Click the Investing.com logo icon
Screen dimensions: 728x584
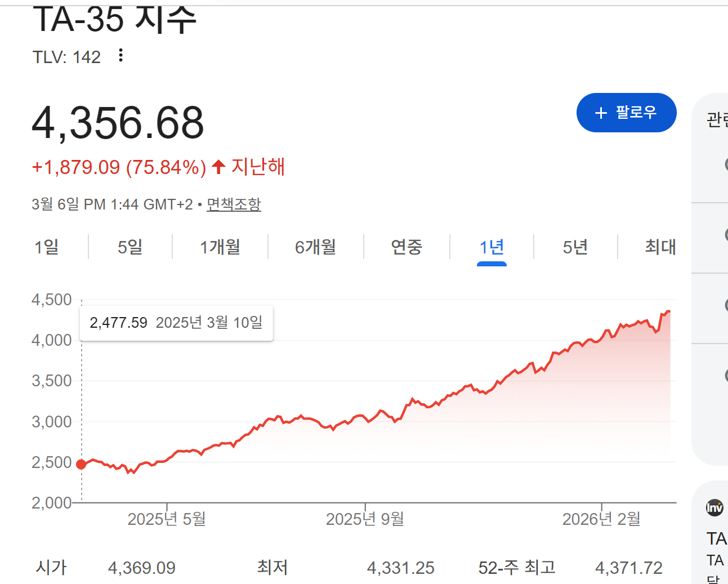pyautogui.click(x=714, y=508)
